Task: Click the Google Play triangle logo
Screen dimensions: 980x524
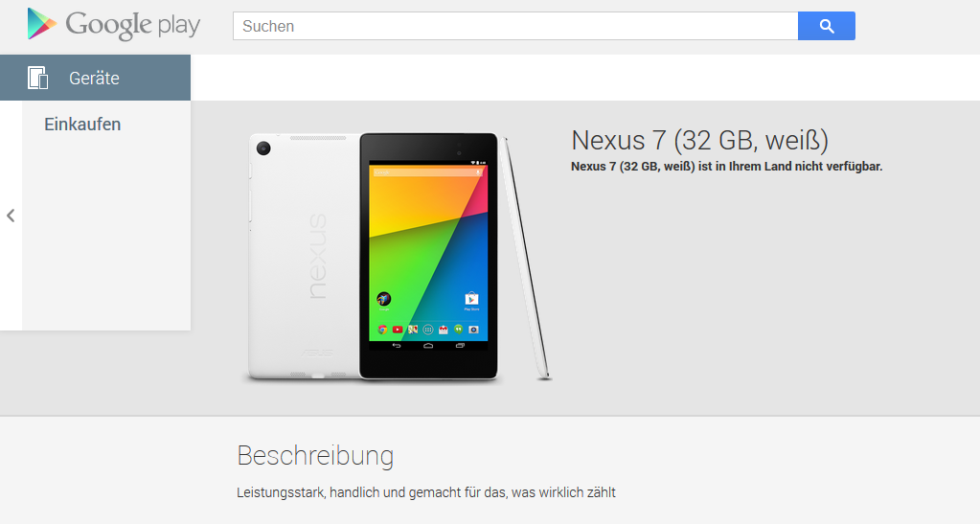Action: [x=42, y=24]
